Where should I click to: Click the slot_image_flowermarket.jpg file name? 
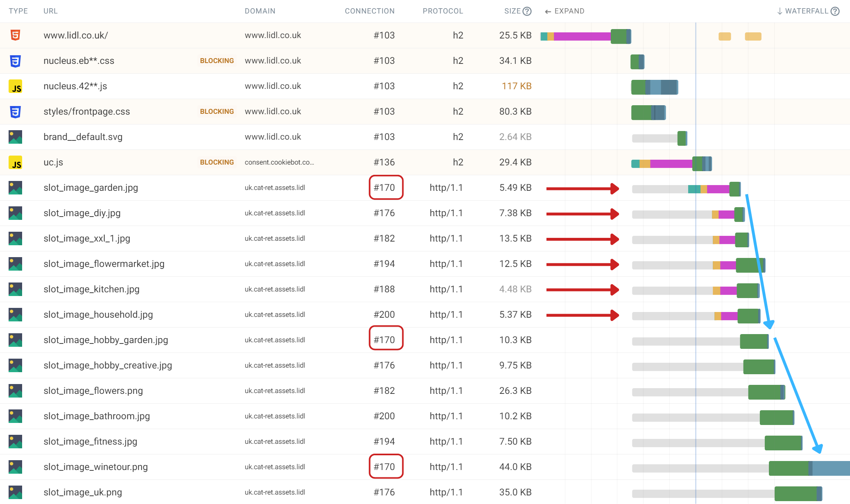(104, 264)
